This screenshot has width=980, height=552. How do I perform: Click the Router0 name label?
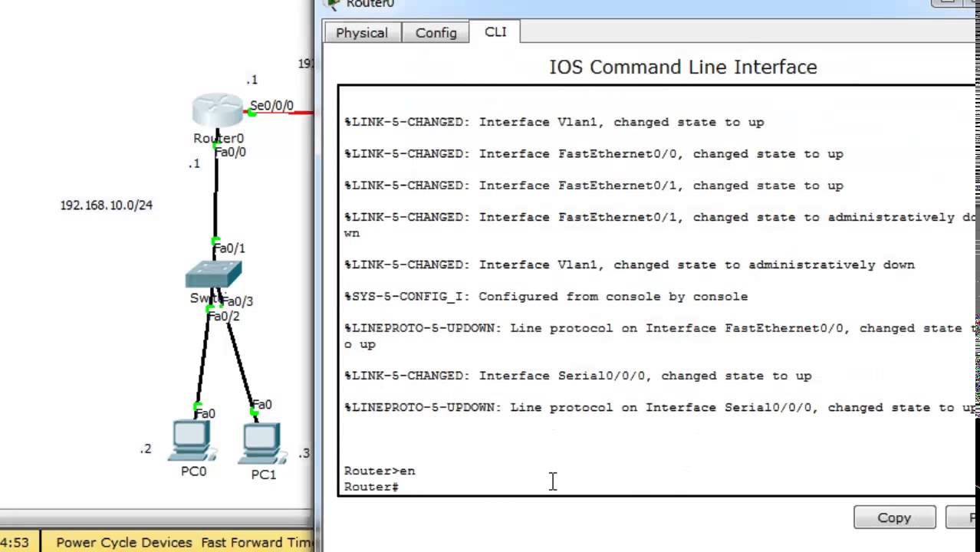219,139
